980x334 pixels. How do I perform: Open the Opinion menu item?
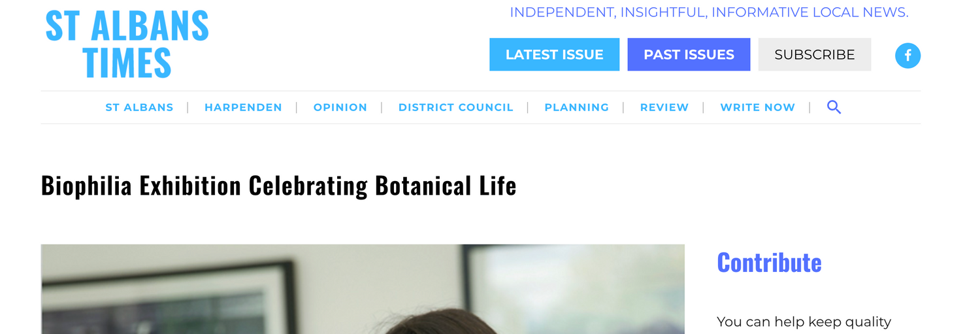point(340,108)
